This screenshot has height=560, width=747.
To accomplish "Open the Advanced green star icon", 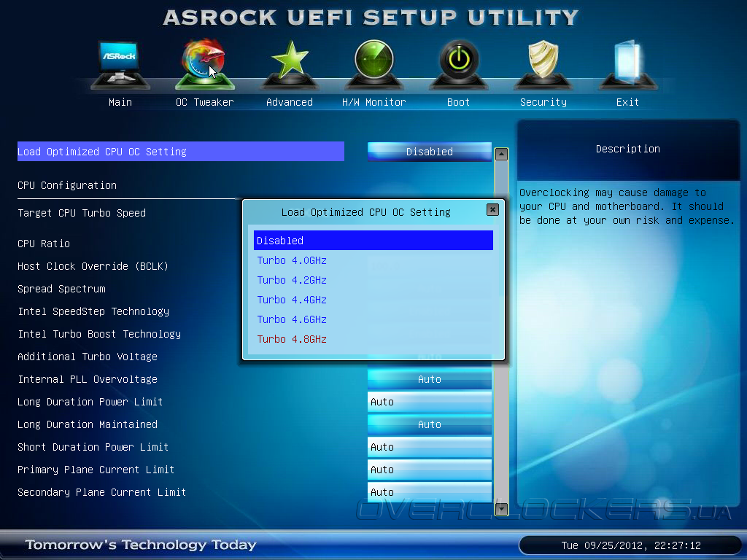I will (290, 64).
